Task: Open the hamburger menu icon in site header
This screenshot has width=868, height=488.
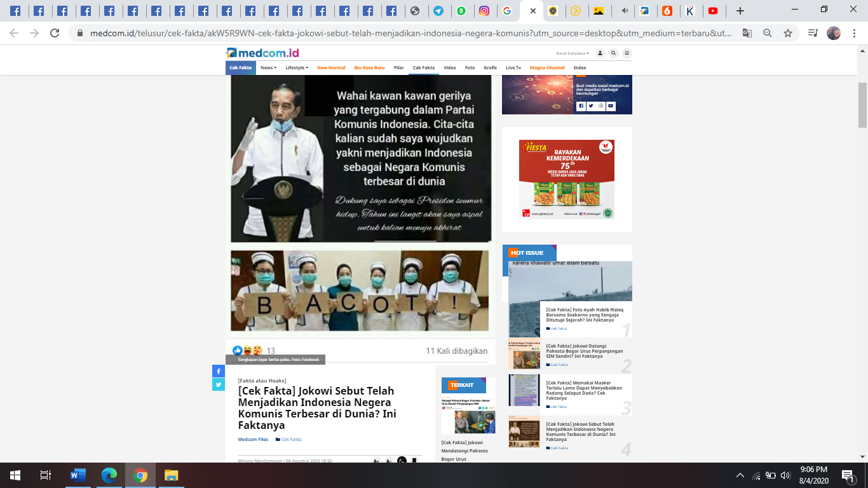Action: pyautogui.click(x=627, y=53)
